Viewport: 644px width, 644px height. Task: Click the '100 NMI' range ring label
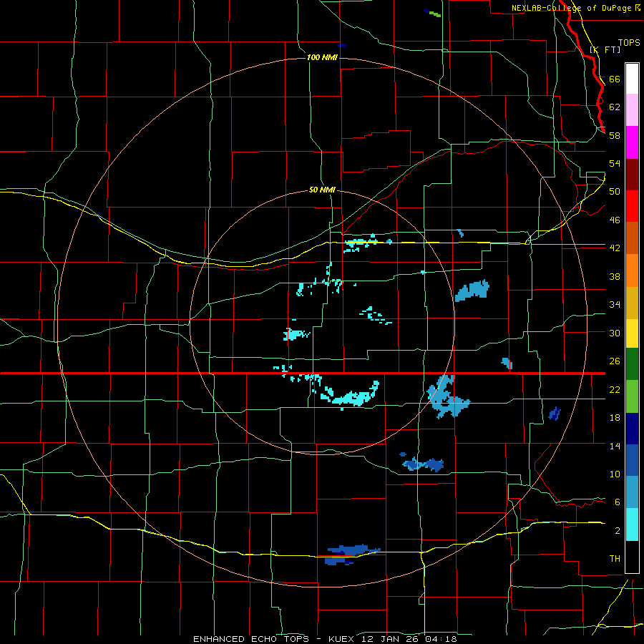tap(322, 57)
